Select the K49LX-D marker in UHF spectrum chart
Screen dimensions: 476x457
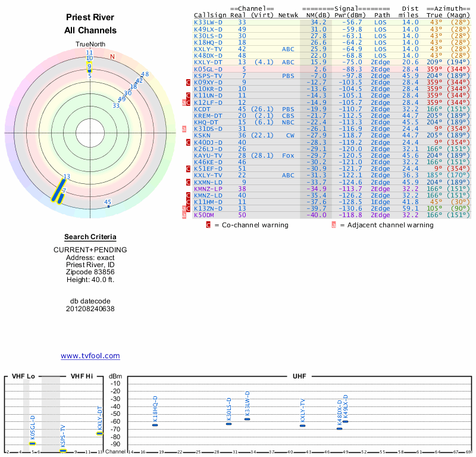click(x=345, y=421)
